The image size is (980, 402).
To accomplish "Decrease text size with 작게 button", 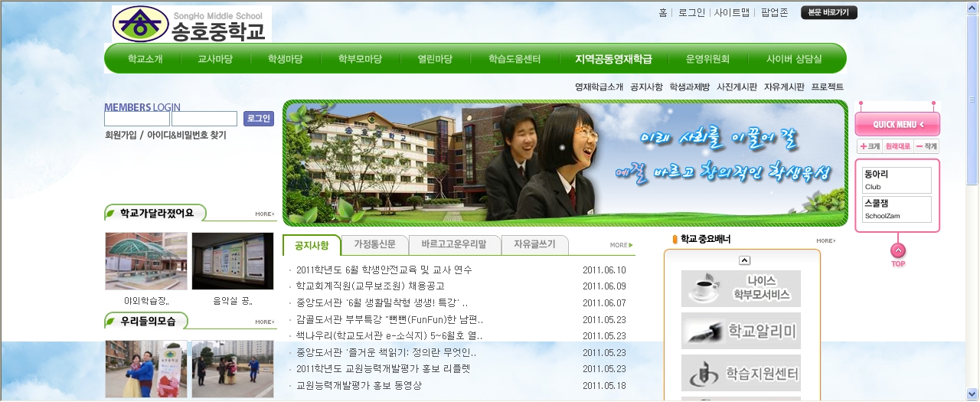I will point(926,146).
